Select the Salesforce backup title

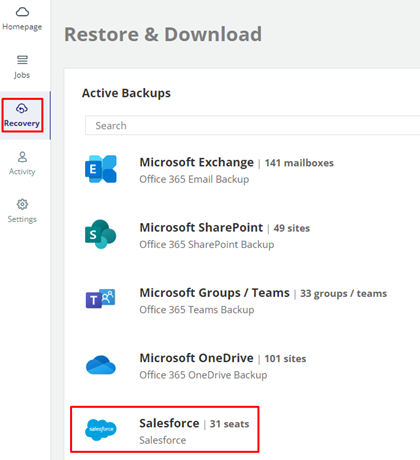169,423
